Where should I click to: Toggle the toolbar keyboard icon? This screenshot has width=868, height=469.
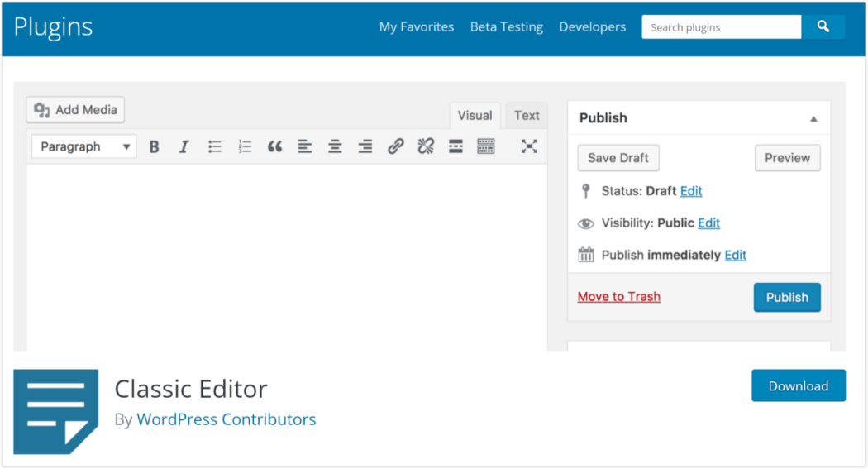485,146
